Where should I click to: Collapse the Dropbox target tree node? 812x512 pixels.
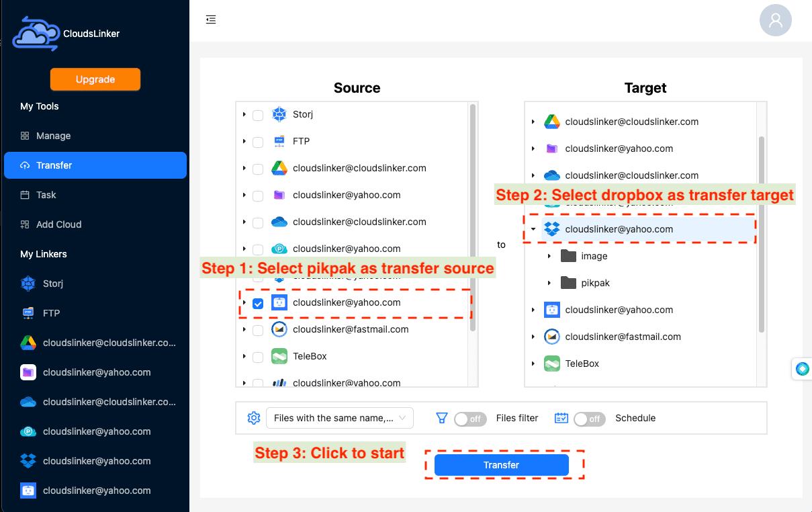[533, 229]
